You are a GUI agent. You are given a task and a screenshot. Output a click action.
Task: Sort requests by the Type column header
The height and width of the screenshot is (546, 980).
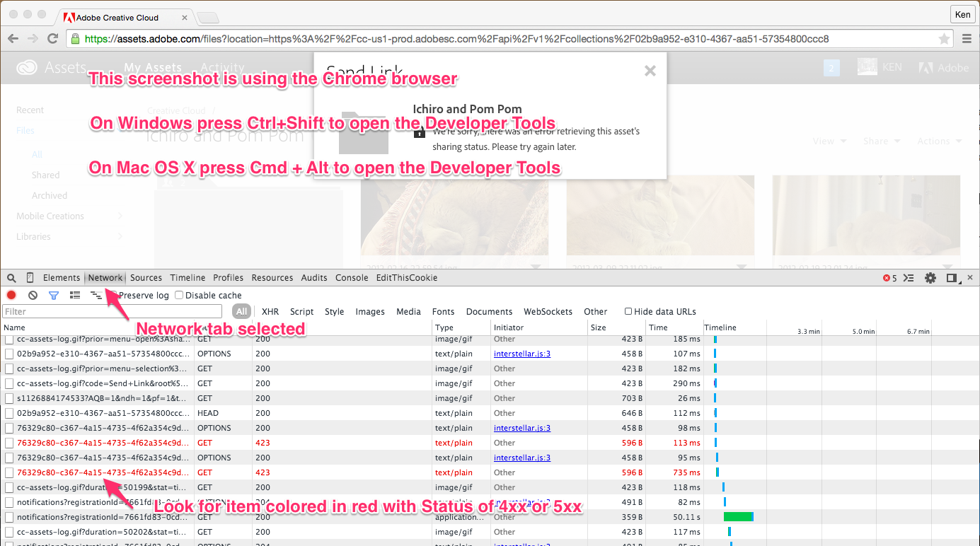pyautogui.click(x=461, y=327)
